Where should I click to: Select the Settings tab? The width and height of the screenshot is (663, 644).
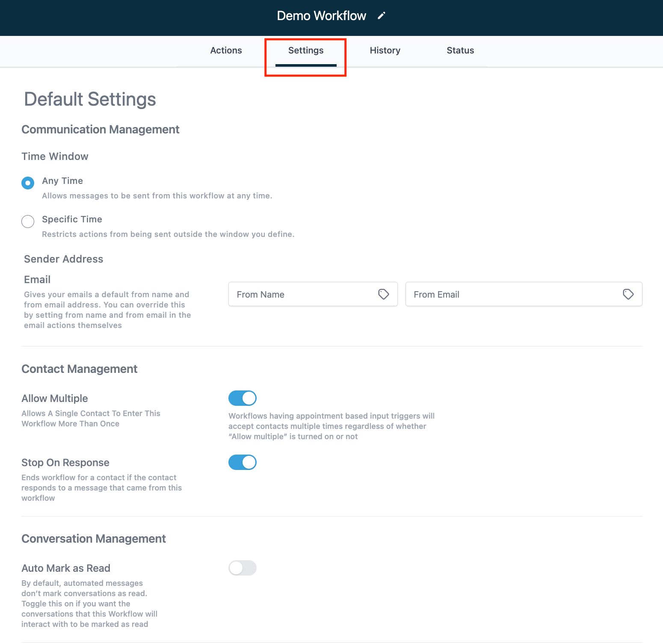305,50
